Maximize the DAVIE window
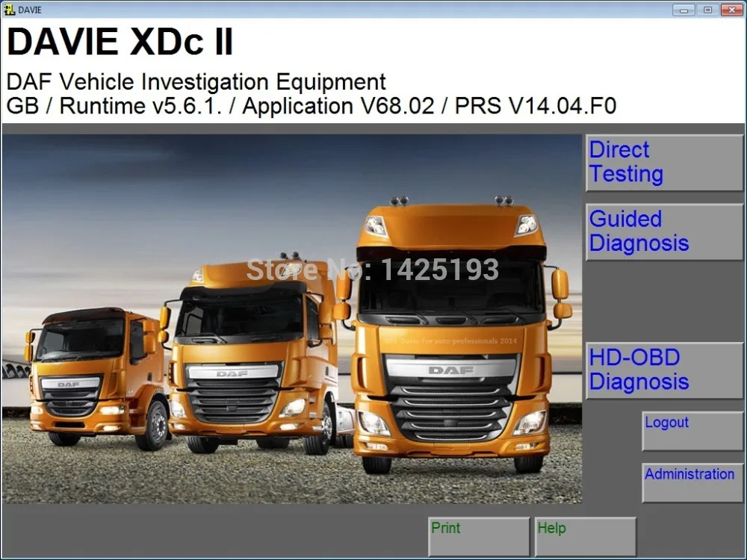The height and width of the screenshot is (560, 747). pyautogui.click(x=707, y=10)
